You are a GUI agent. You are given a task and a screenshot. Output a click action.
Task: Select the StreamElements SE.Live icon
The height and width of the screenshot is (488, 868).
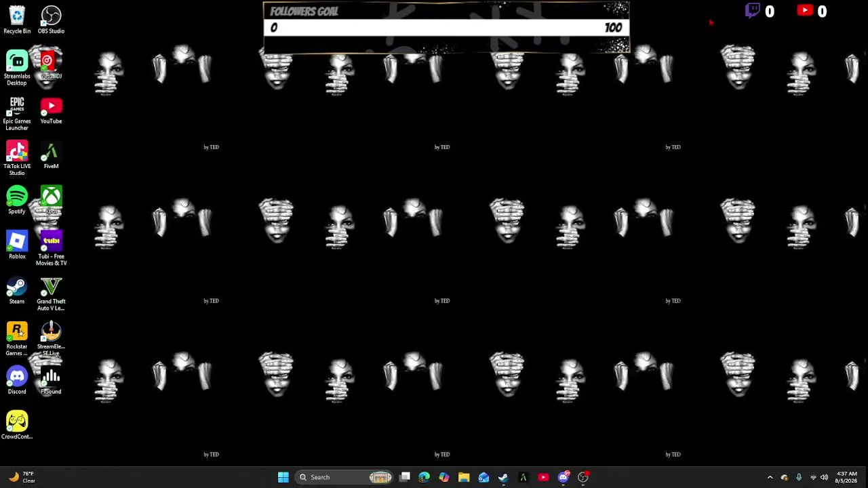[x=51, y=338]
